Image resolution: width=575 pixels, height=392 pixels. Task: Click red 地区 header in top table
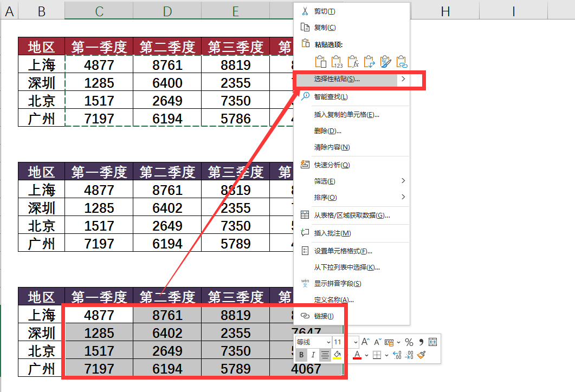[41, 47]
